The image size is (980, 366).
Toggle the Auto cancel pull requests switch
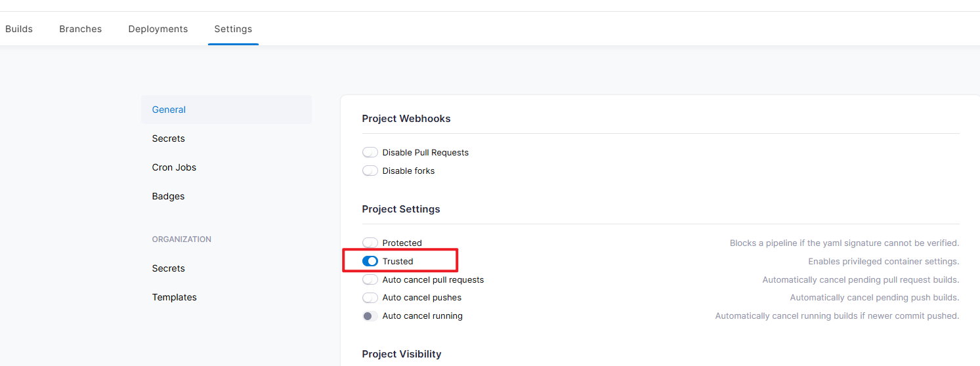point(370,279)
